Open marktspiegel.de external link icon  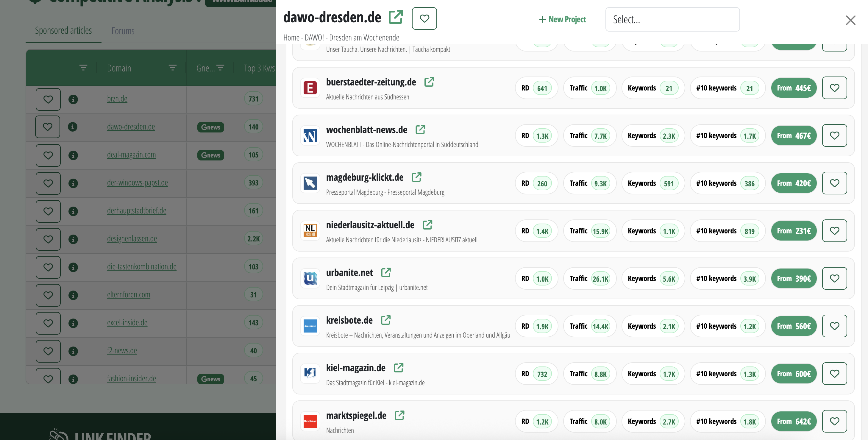(399, 415)
